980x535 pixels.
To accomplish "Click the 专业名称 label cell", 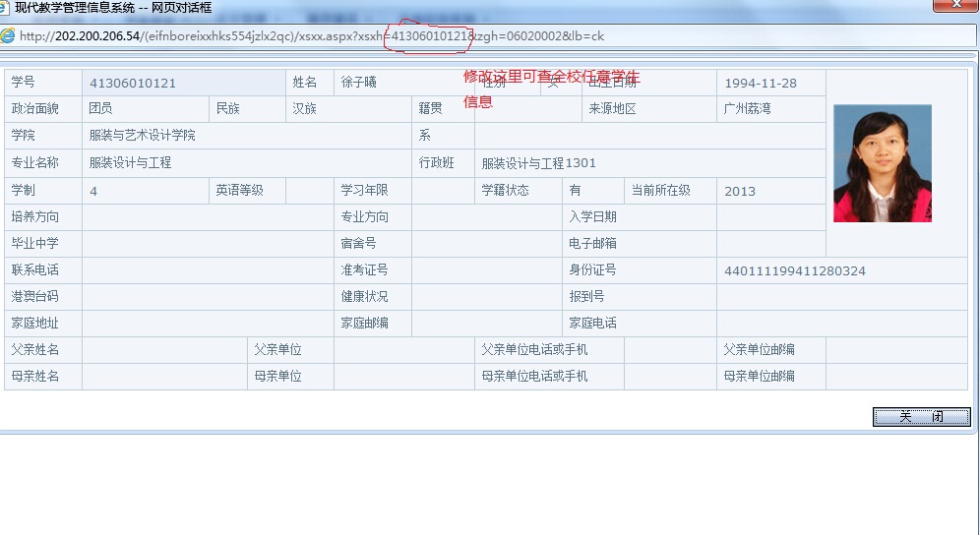I will pyautogui.click(x=43, y=163).
